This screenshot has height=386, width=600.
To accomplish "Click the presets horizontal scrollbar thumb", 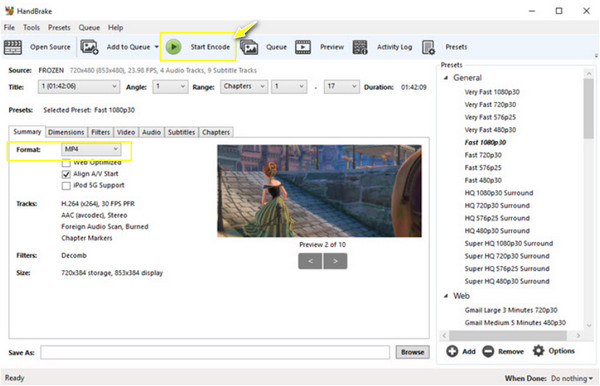I will coord(508,336).
